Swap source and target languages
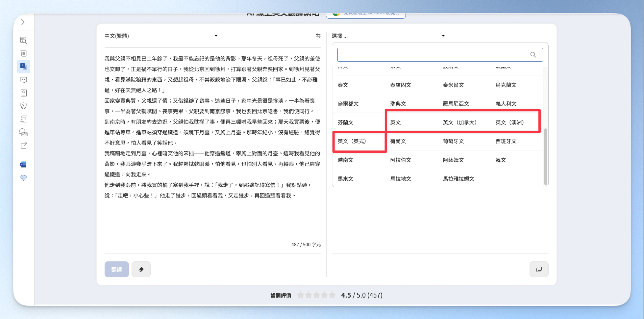The width and height of the screenshot is (644, 319). [318, 36]
